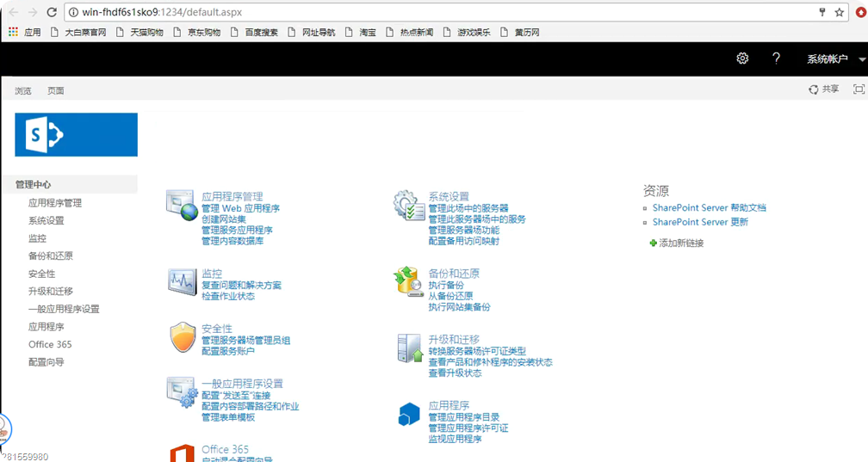Click the browser back arrow

(14, 12)
